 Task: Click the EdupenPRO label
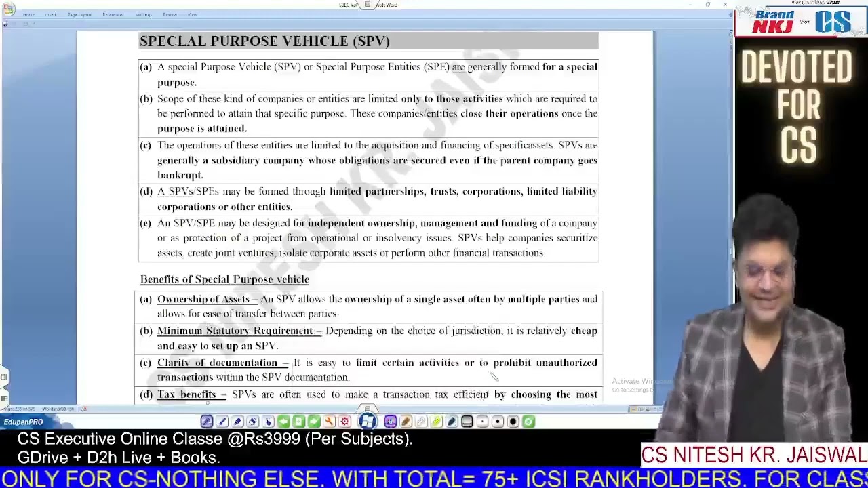tap(23, 422)
